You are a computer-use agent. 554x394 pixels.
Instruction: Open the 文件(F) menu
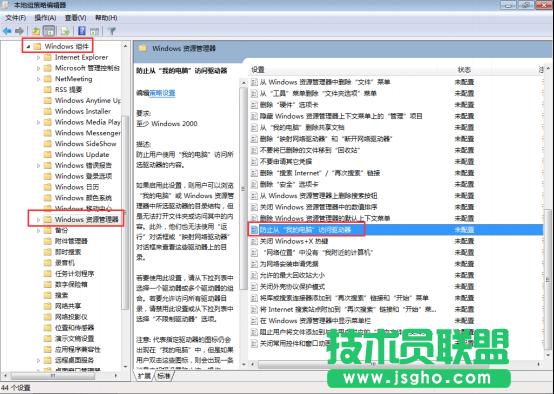click(16, 17)
